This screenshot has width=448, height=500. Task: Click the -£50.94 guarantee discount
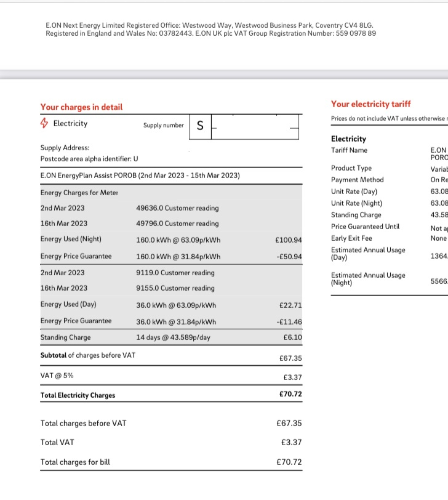(289, 257)
